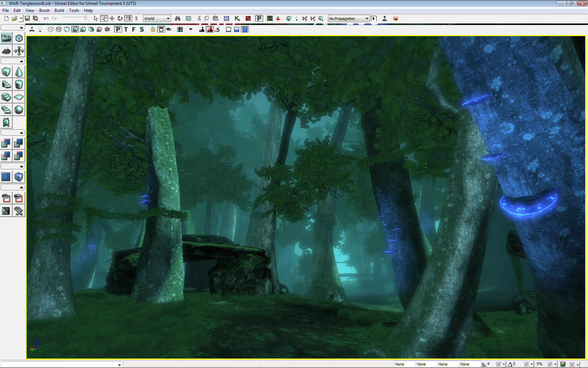The height and width of the screenshot is (368, 588).
Task: Switch viewport to Perspective with P button
Action: (x=118, y=29)
